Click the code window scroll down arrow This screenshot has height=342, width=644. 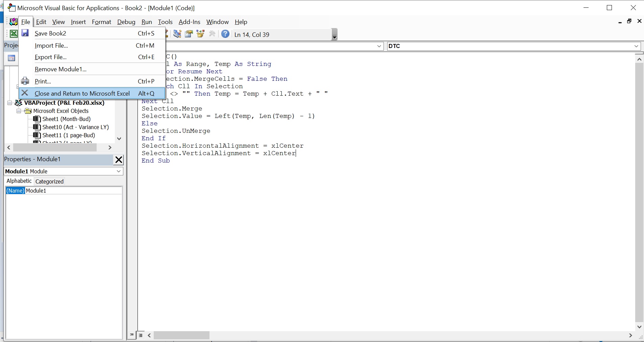pos(639,327)
